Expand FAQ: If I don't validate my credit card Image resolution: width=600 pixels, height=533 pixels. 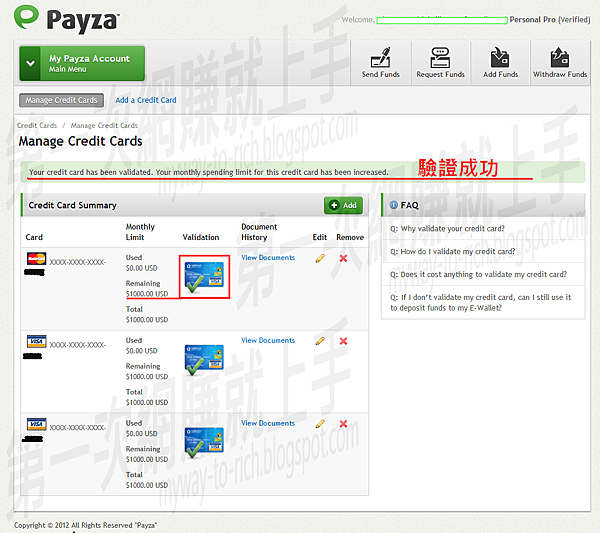coord(480,303)
